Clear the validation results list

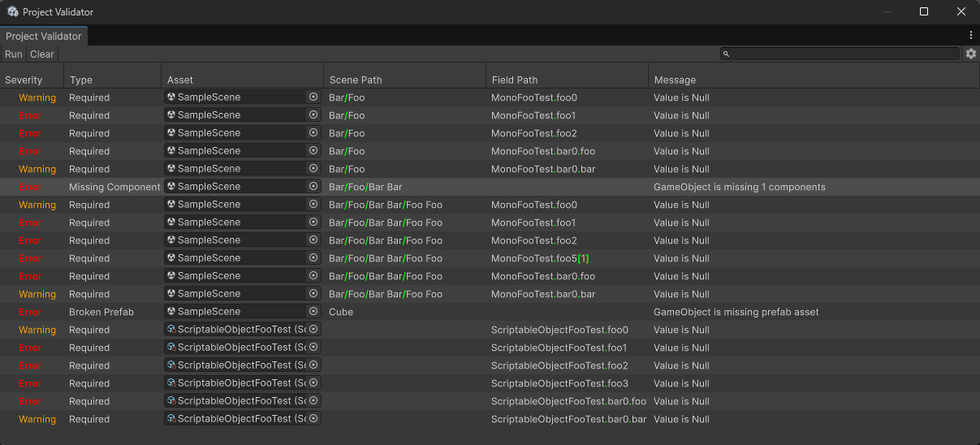click(42, 54)
